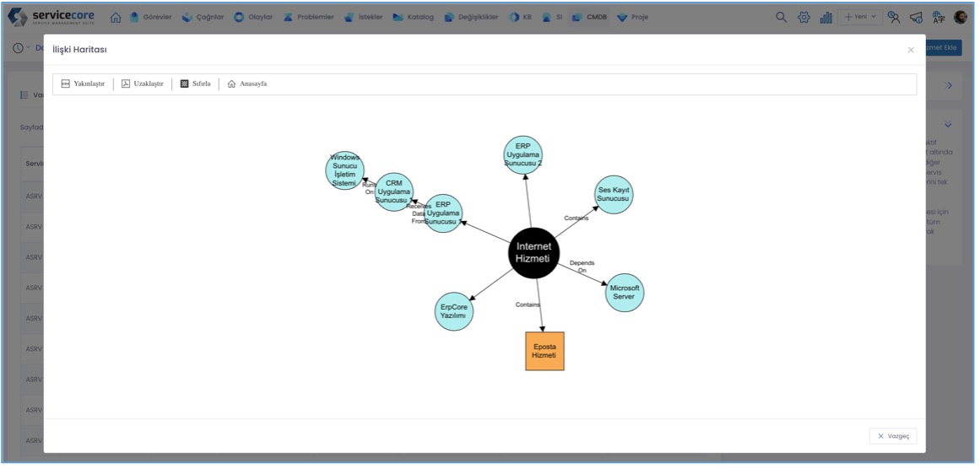980x469 pixels.
Task: Click the Ses Kayıt Sunucusu node
Action: (x=614, y=195)
